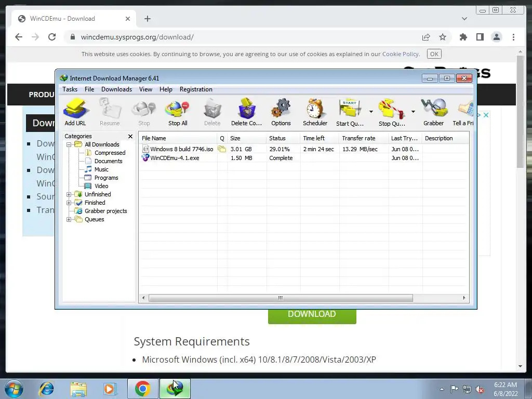The height and width of the screenshot is (399, 532).
Task: Open the Scheduler clock icon
Action: (315, 112)
